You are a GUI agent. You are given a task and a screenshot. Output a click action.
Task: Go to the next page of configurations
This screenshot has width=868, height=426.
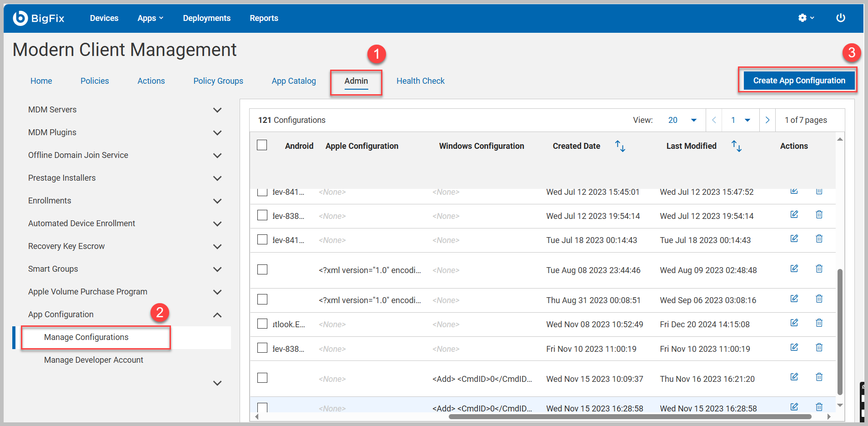[767, 120]
